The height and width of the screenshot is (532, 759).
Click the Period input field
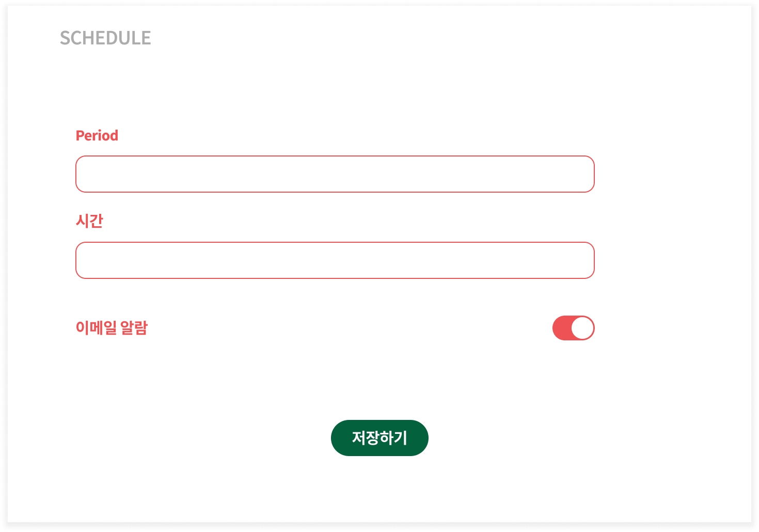tap(335, 174)
